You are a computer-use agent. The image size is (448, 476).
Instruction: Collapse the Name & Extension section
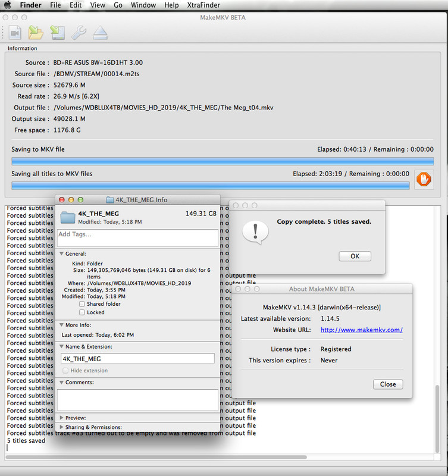(x=62, y=346)
